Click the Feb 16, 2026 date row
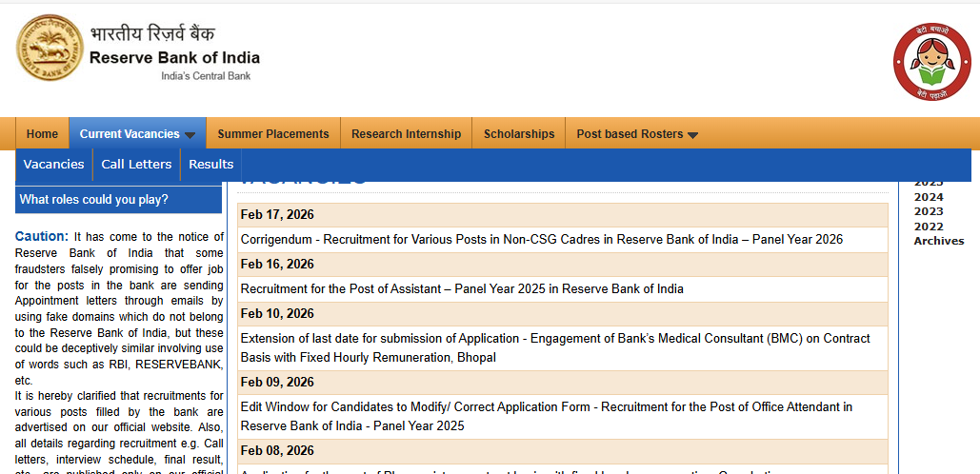The width and height of the screenshot is (980, 474). coord(563,265)
